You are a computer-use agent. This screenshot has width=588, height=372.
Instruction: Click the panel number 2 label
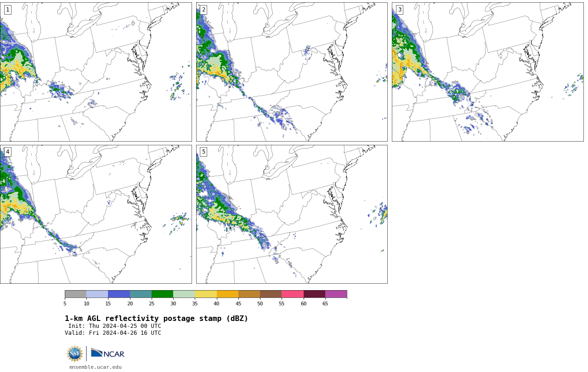click(204, 10)
